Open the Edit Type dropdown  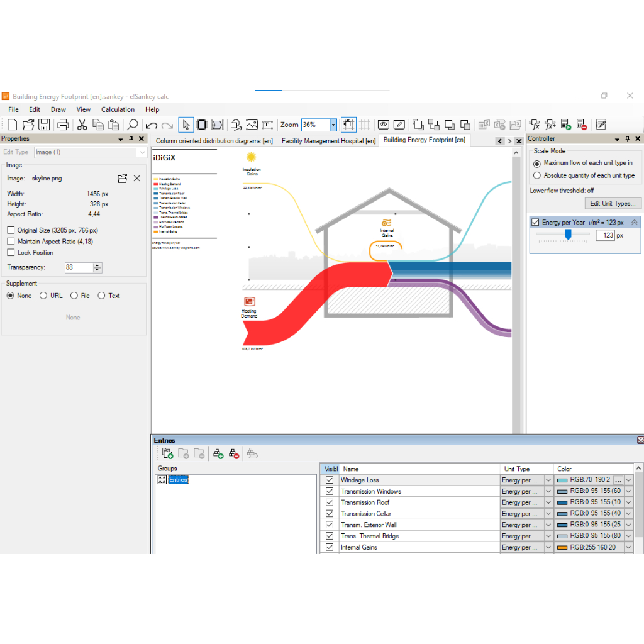coord(142,152)
